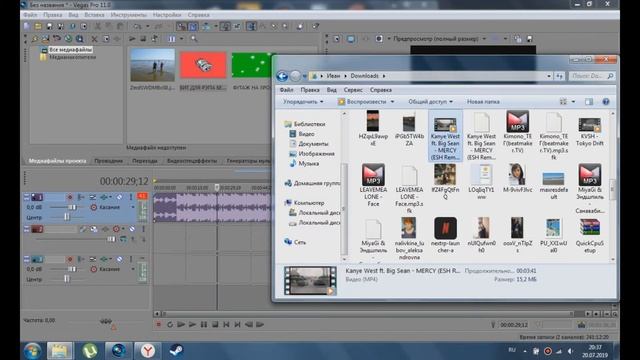The image size is (640, 360).
Task: Go to end of project
Action: (238, 325)
